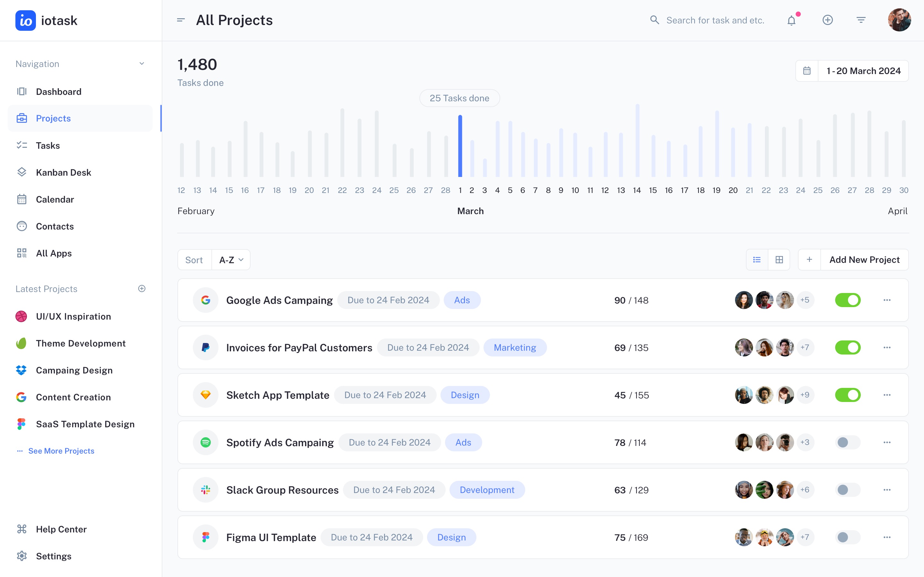Open the filter icon in top bar
Viewport: 924px width, 577px height.
coord(860,20)
